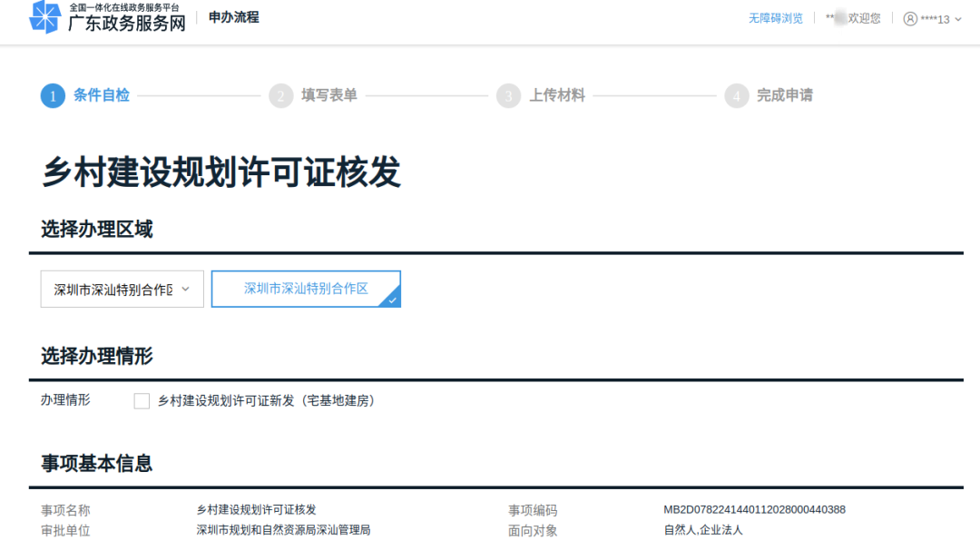The width and height of the screenshot is (980, 560).
Task: Click step 3 circle for 上传材料
Action: coord(508,95)
